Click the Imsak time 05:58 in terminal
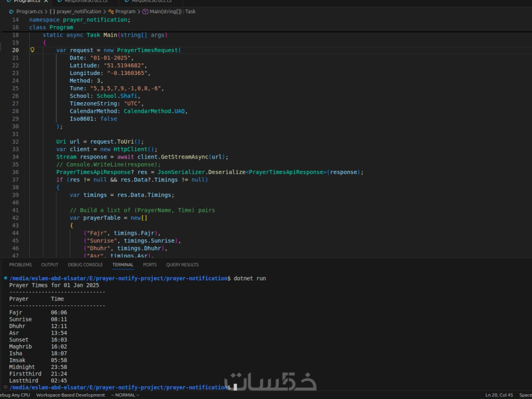This screenshot has width=532, height=399. pos(59,360)
